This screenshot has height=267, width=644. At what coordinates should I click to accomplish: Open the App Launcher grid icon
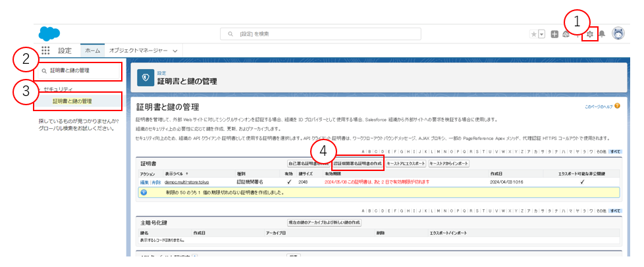(45, 50)
